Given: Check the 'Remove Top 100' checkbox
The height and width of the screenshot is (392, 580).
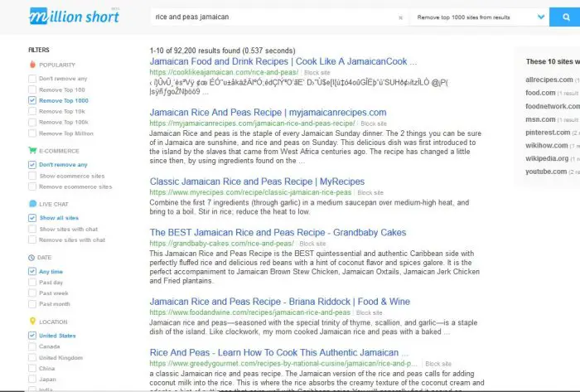Looking at the screenshot, I should pyautogui.click(x=32, y=90).
